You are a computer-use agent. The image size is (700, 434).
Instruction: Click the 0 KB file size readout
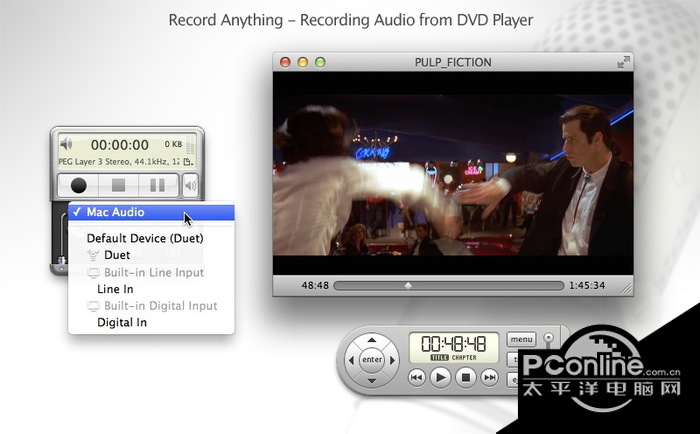pyautogui.click(x=173, y=144)
